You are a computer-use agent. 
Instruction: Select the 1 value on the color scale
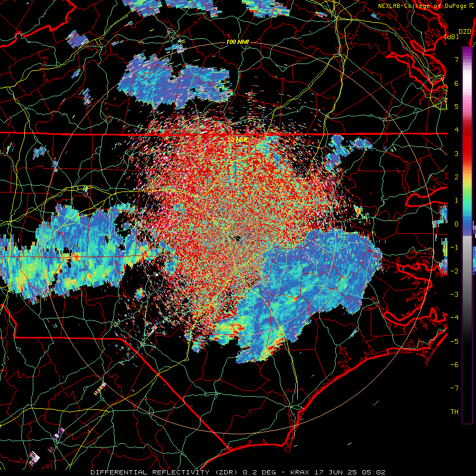click(456, 200)
